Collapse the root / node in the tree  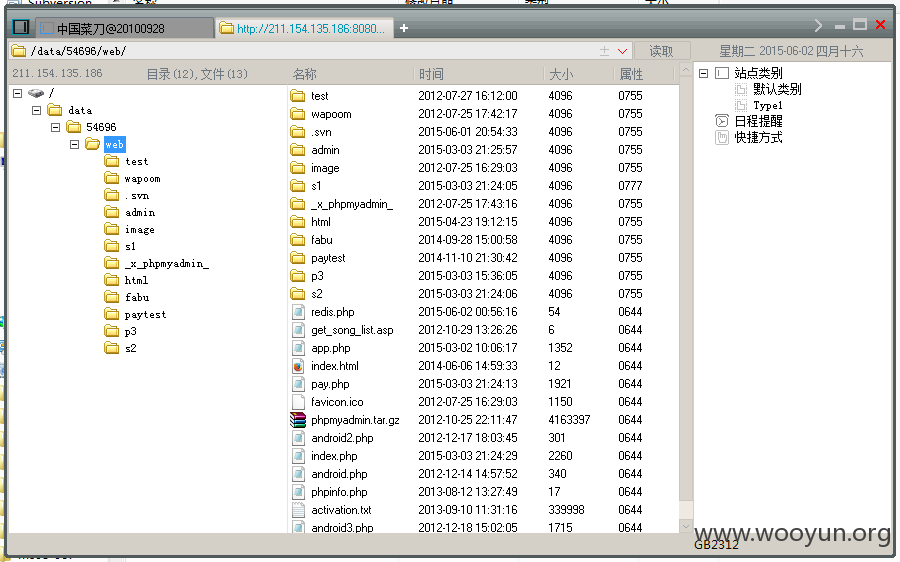click(18, 93)
